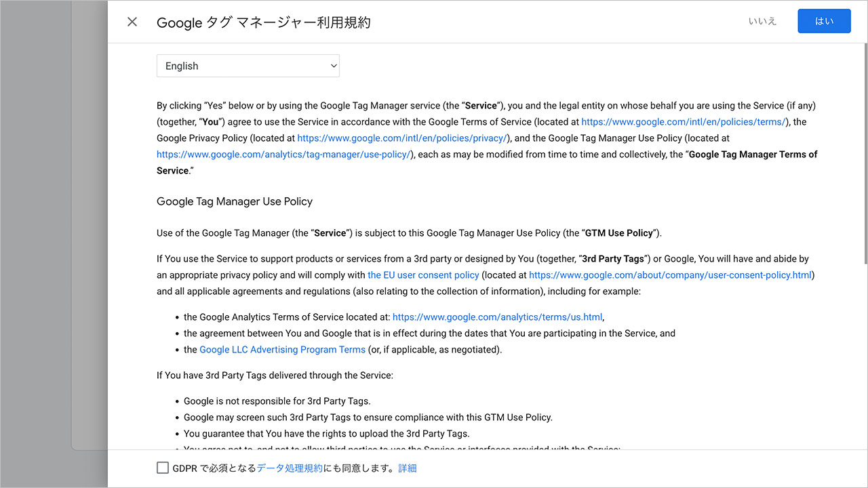Click the EU user consent policy link

[x=423, y=274]
